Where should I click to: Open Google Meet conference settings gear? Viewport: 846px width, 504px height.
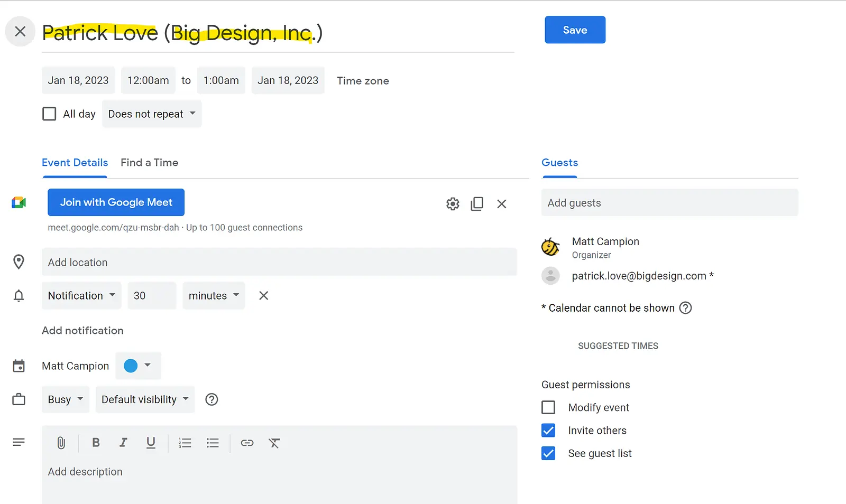point(453,204)
